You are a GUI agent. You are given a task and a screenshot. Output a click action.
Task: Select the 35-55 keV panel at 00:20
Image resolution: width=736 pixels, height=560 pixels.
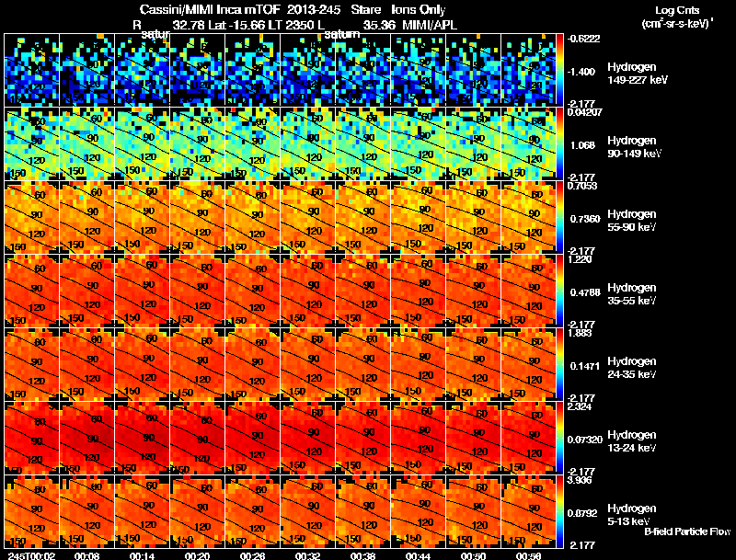tap(198, 291)
